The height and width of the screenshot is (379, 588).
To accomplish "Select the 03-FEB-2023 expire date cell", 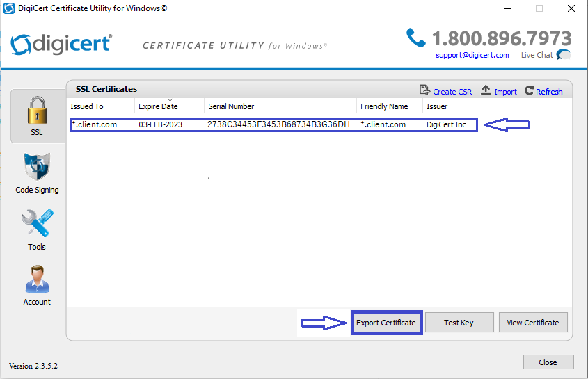I will [161, 124].
